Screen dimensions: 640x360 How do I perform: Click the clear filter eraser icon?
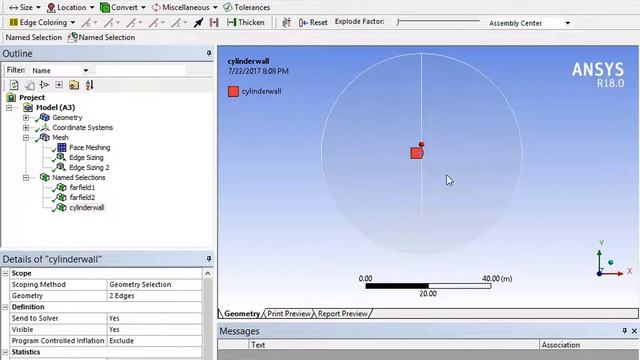(29, 85)
